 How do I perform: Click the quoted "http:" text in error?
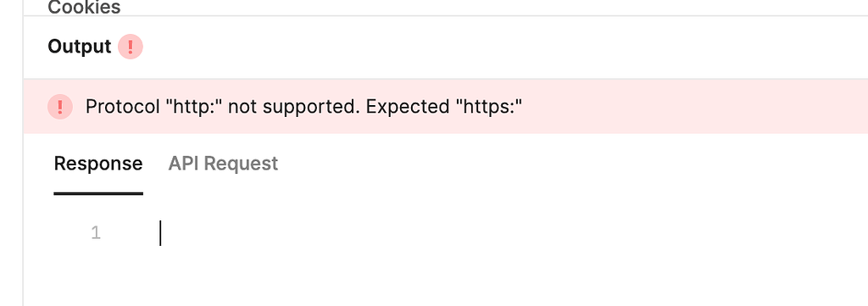tap(194, 106)
